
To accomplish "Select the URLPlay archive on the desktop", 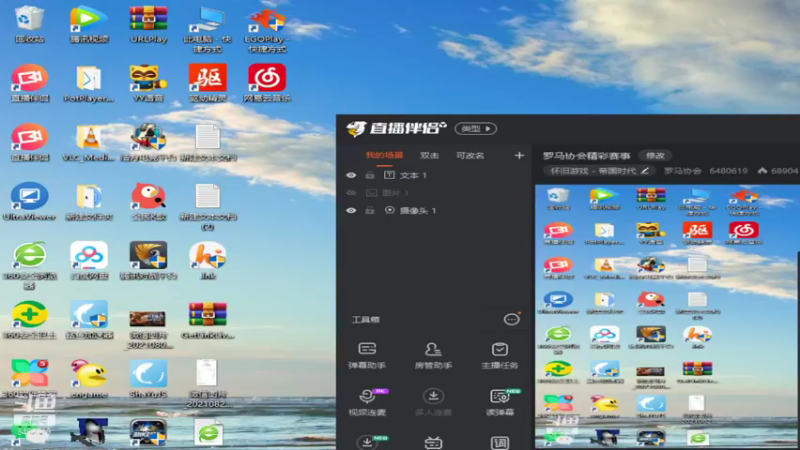I will [x=148, y=24].
